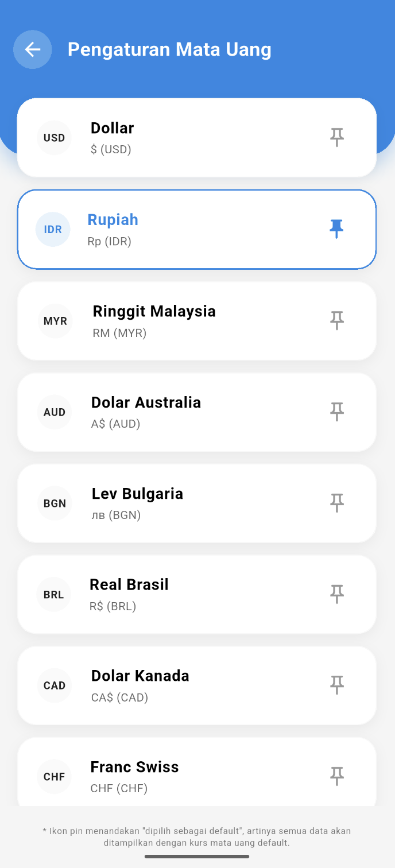Pin Dolar Australia as default
The height and width of the screenshot is (868, 395).
click(x=337, y=412)
